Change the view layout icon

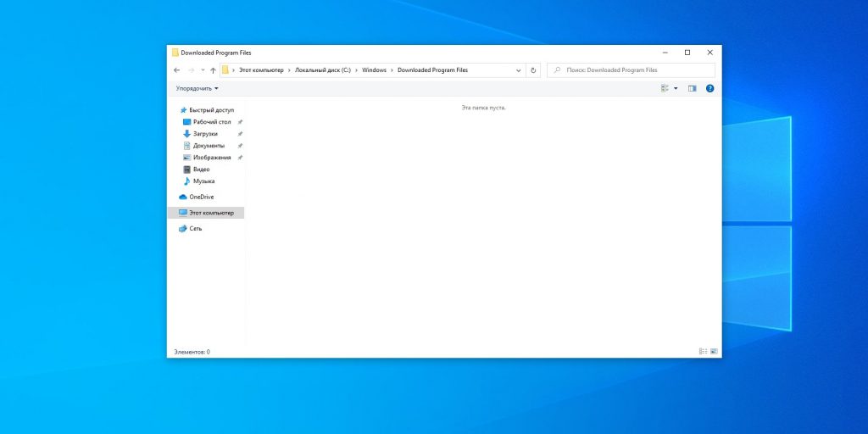tap(665, 88)
